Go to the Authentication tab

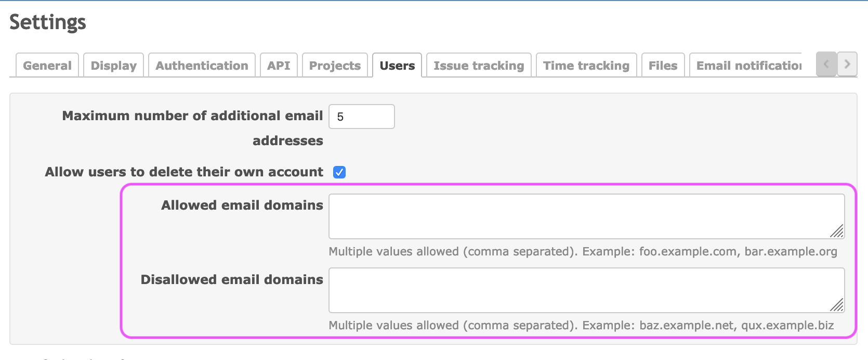(202, 66)
